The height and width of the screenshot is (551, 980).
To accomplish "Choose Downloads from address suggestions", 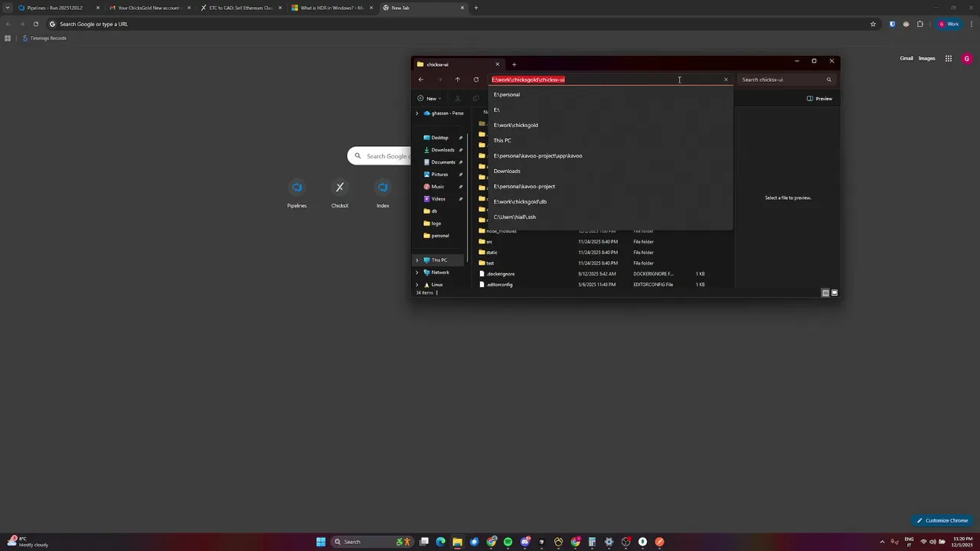I will 610,171.
